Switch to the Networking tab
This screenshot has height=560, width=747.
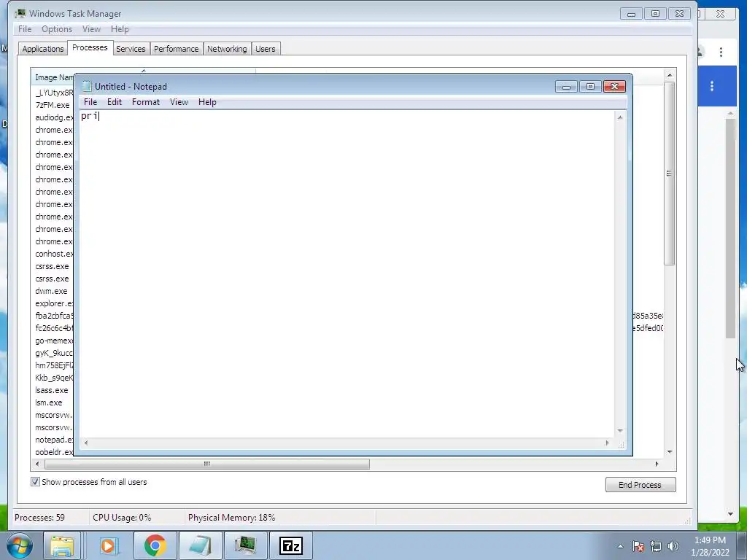[x=227, y=49]
